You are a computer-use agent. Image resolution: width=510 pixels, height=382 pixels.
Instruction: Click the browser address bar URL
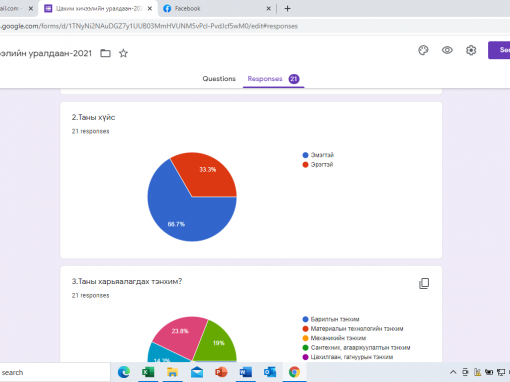[x=149, y=26]
